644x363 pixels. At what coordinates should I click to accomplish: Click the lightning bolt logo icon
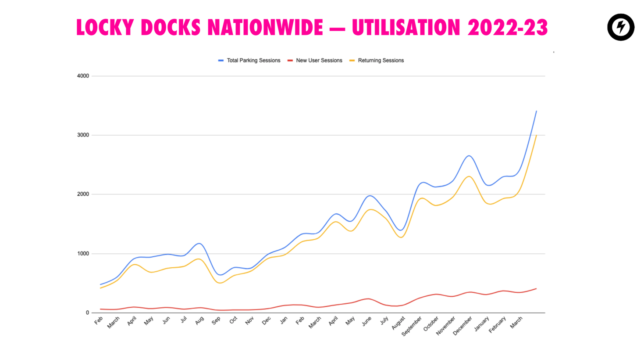[620, 27]
